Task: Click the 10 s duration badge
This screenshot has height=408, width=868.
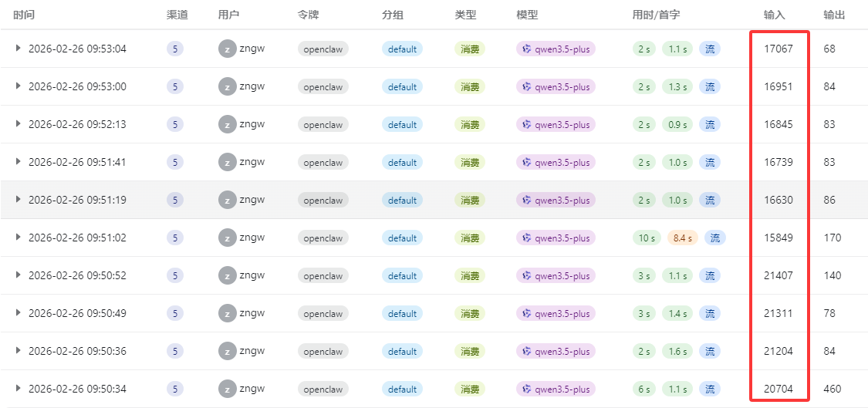Action: [647, 238]
